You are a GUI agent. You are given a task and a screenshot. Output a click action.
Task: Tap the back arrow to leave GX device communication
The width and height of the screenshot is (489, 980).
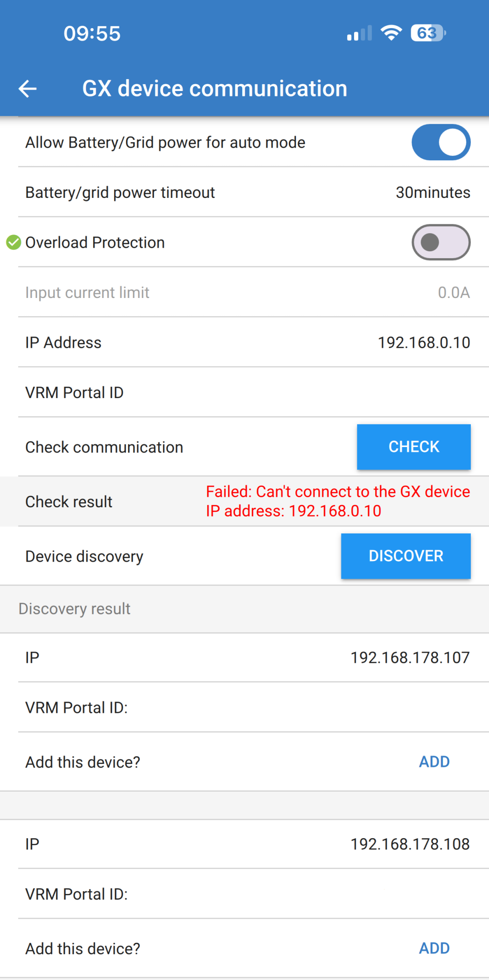pyautogui.click(x=27, y=88)
